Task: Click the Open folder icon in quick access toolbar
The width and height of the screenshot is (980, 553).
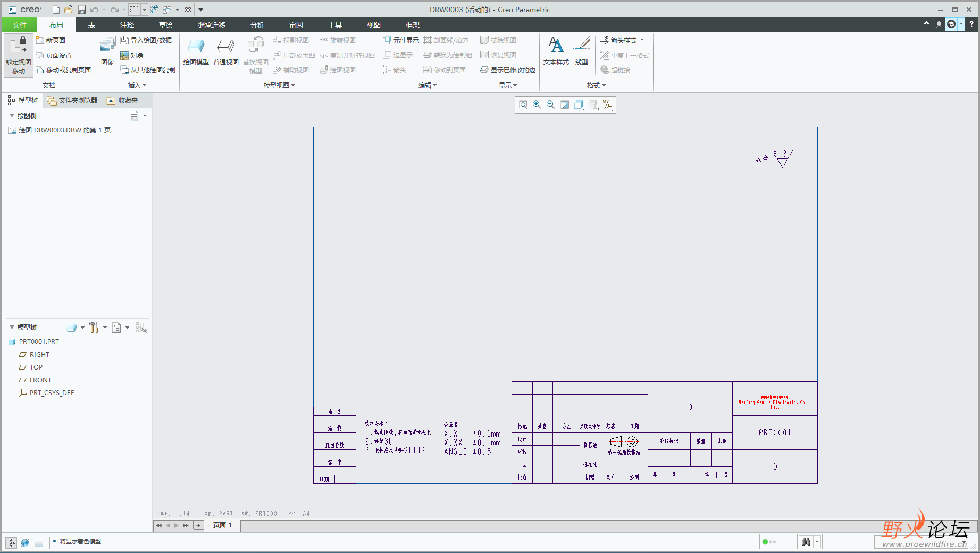Action: 69,10
